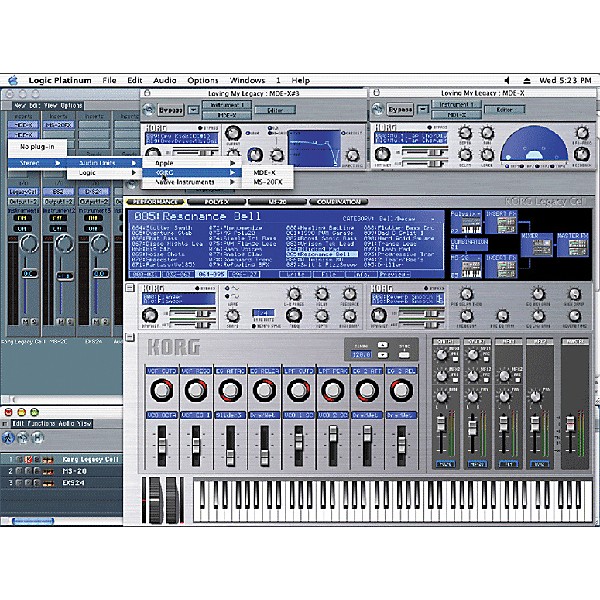Image resolution: width=600 pixels, height=600 pixels.
Task: Open the upper Insert FX block
Action: [x=501, y=222]
